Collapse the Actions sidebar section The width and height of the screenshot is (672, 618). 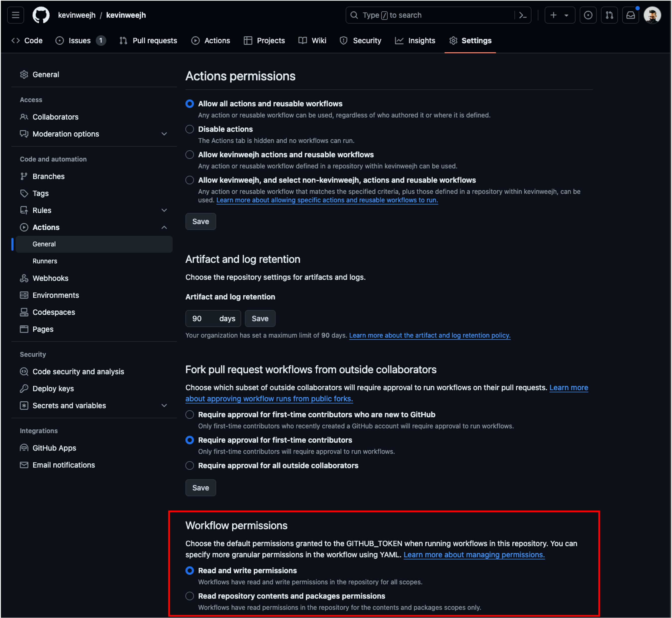[164, 227]
